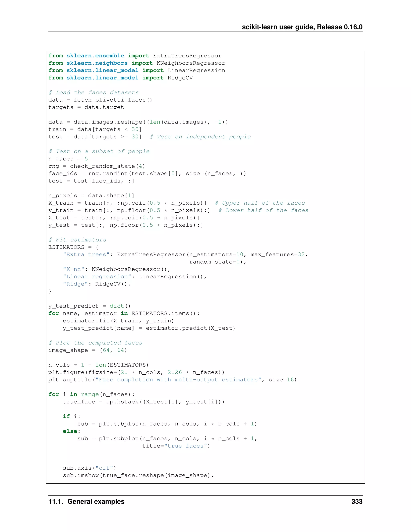Select the line importing RidgeCV
The image size is (411, 532).
pyautogui.click(x=121, y=78)
